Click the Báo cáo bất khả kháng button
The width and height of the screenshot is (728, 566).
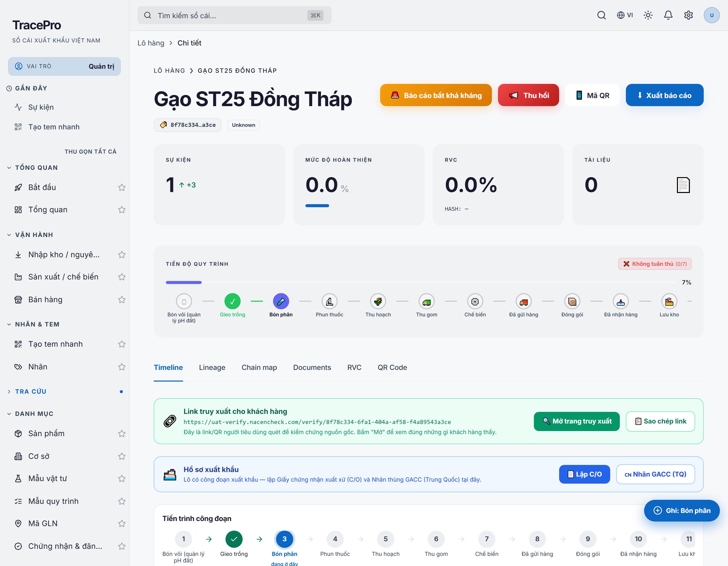pyautogui.click(x=436, y=95)
